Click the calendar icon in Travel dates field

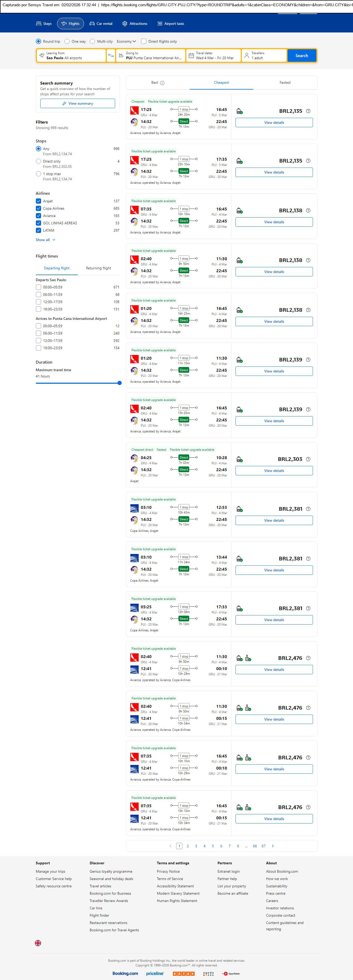click(x=191, y=55)
